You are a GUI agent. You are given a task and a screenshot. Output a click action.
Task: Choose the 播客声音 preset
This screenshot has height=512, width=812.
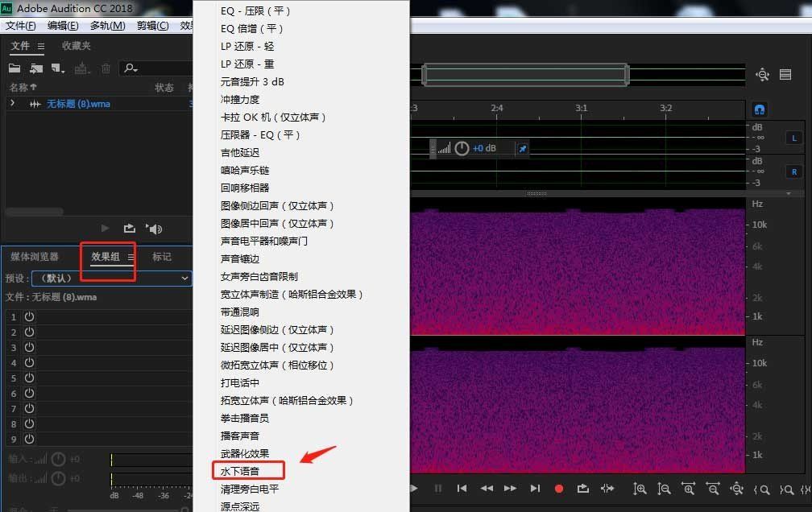click(x=240, y=436)
